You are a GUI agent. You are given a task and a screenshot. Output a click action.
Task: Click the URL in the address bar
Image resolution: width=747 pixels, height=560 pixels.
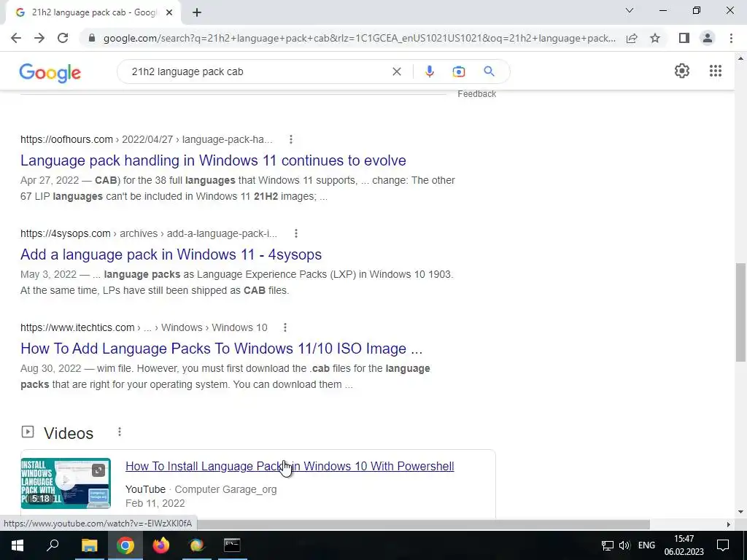tap(359, 38)
